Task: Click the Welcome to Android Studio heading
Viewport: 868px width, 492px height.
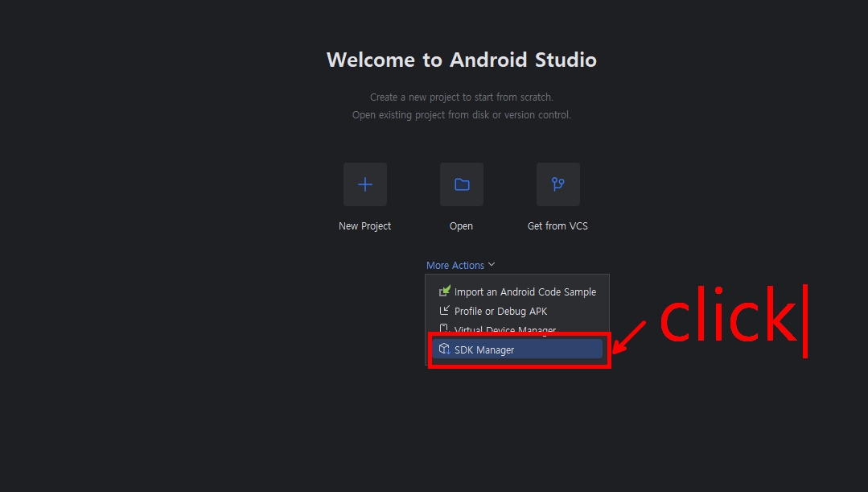Action: click(462, 60)
